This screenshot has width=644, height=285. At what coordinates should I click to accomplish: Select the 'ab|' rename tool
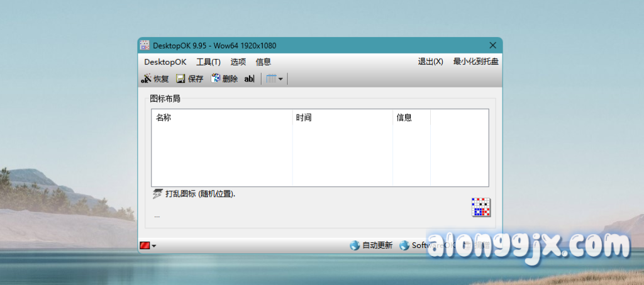click(x=249, y=79)
